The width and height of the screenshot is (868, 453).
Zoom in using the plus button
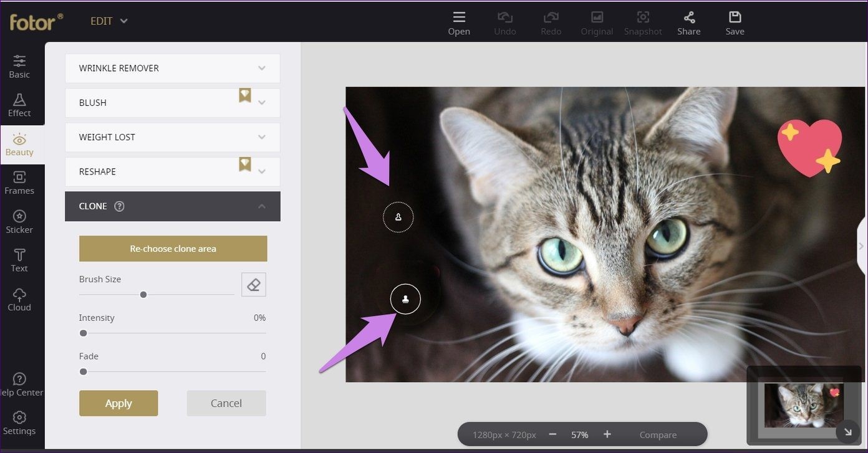pos(607,434)
